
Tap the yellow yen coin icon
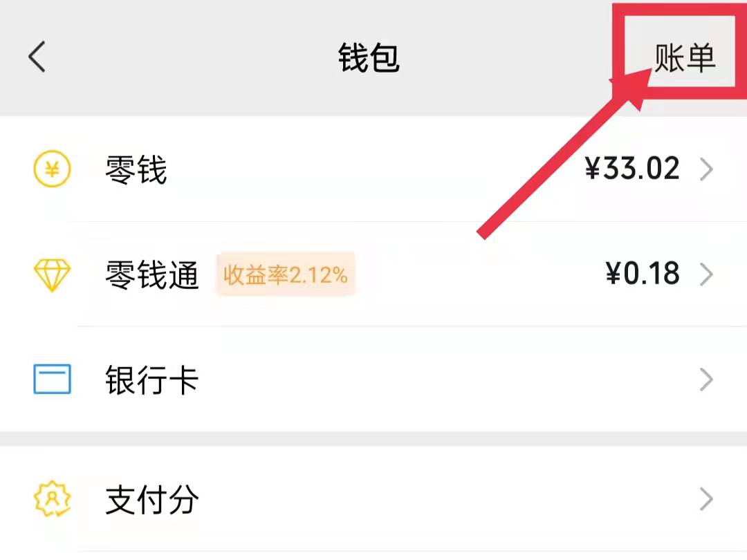coord(52,169)
